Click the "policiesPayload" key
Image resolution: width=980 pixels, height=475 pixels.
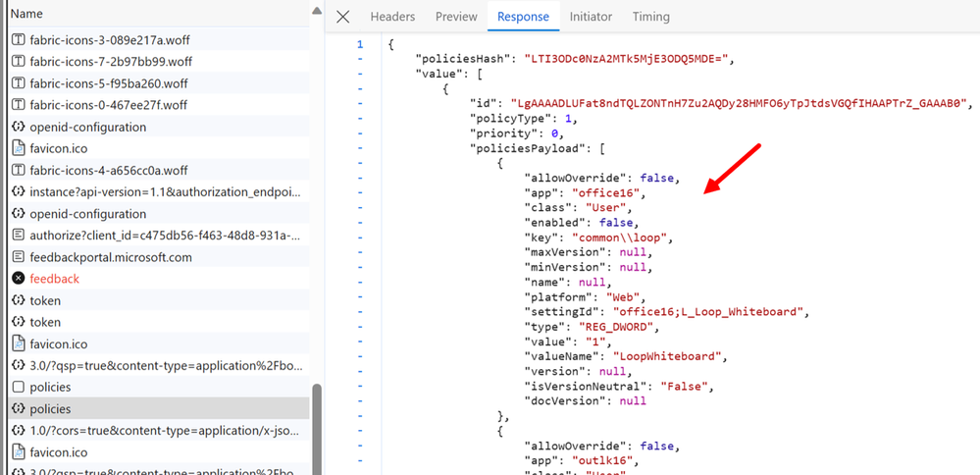coord(529,149)
